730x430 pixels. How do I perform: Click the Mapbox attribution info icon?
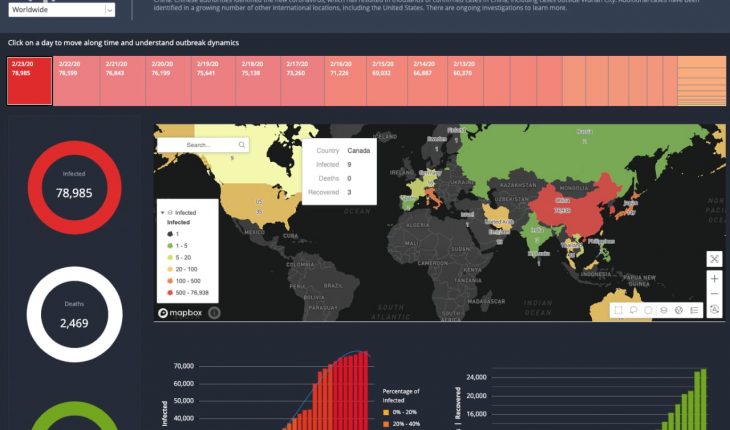coord(214,313)
